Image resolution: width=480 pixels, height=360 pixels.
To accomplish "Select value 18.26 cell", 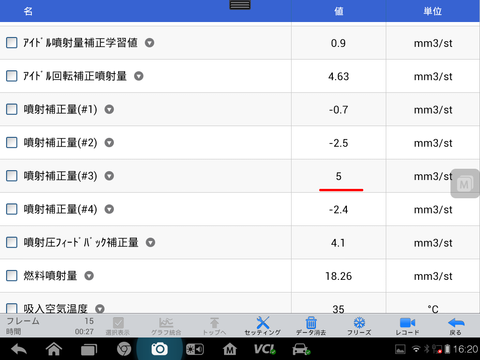I will (x=339, y=276).
